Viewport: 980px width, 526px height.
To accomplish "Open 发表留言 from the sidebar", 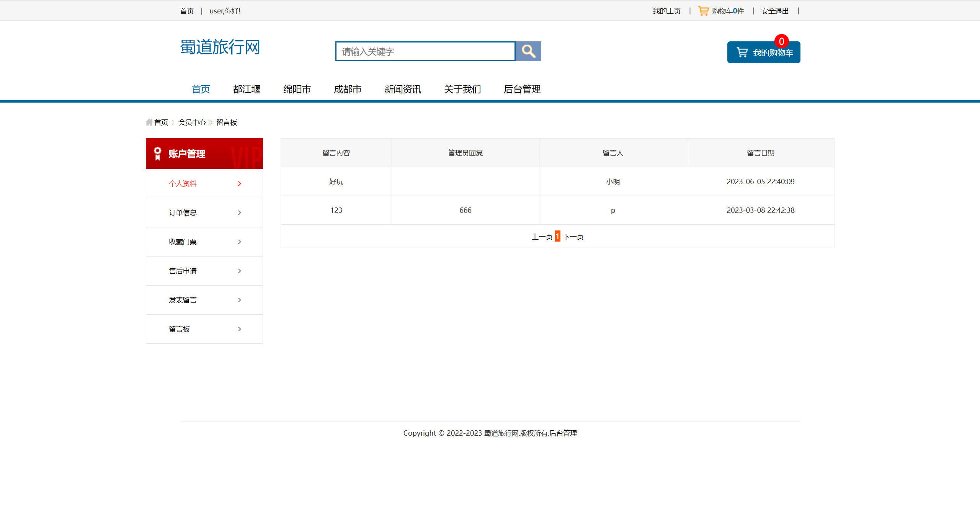I will 183,300.
